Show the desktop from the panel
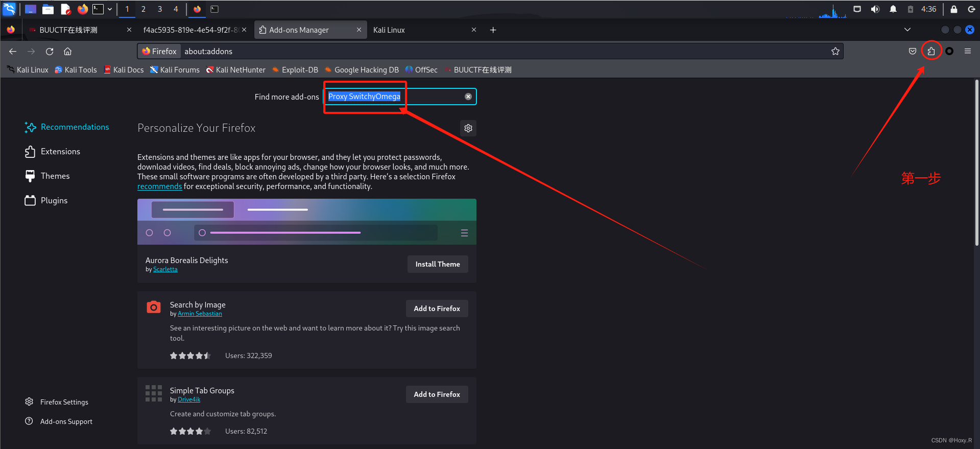The height and width of the screenshot is (449, 980). [x=31, y=9]
